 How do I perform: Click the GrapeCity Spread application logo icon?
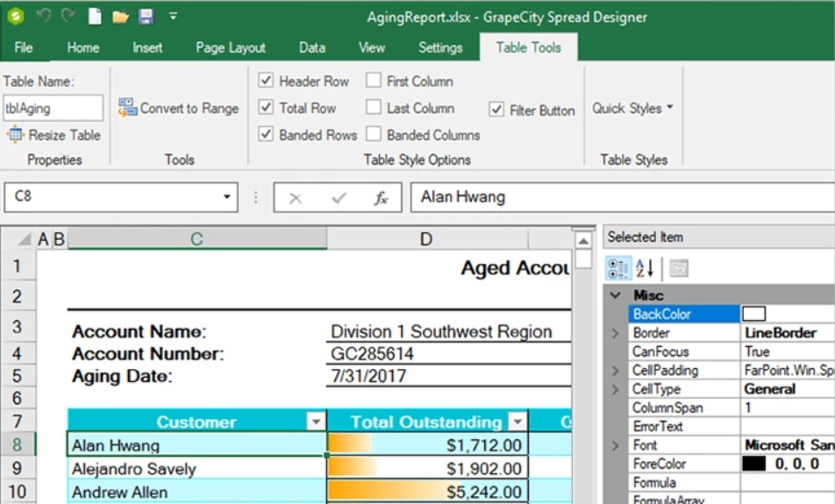(16, 17)
